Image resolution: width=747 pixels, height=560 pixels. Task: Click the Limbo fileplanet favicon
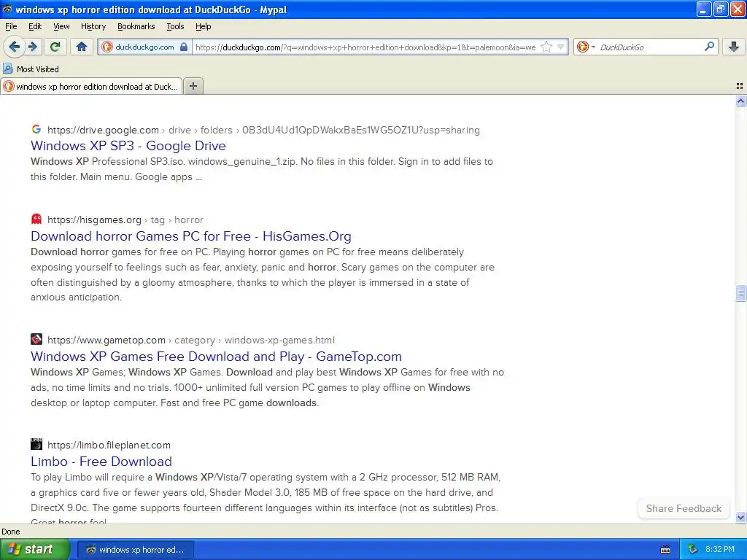(x=36, y=444)
